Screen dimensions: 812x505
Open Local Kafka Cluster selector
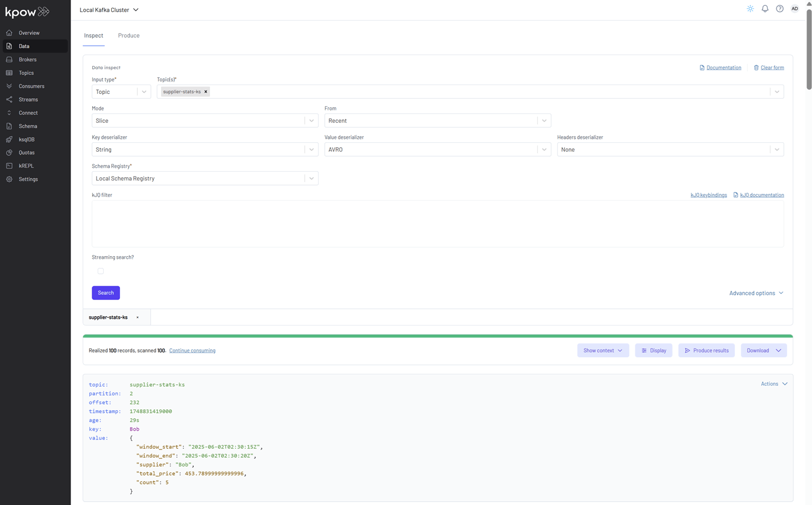(109, 10)
